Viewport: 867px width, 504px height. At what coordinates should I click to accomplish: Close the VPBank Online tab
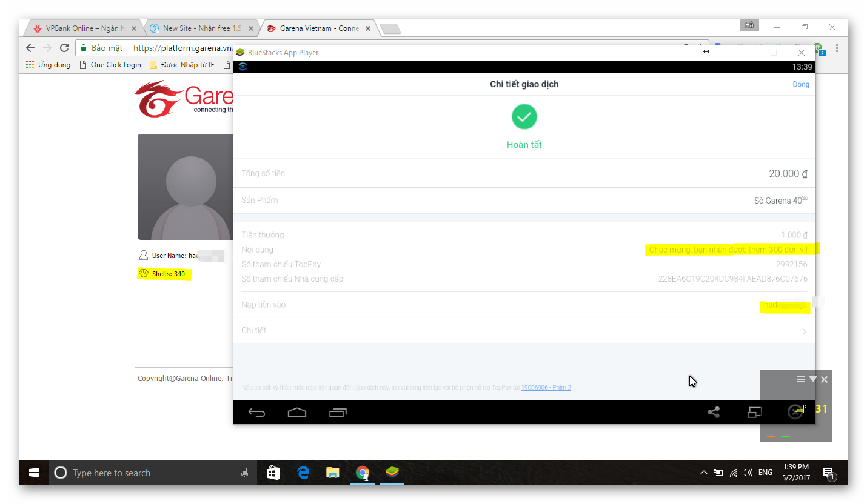[134, 28]
